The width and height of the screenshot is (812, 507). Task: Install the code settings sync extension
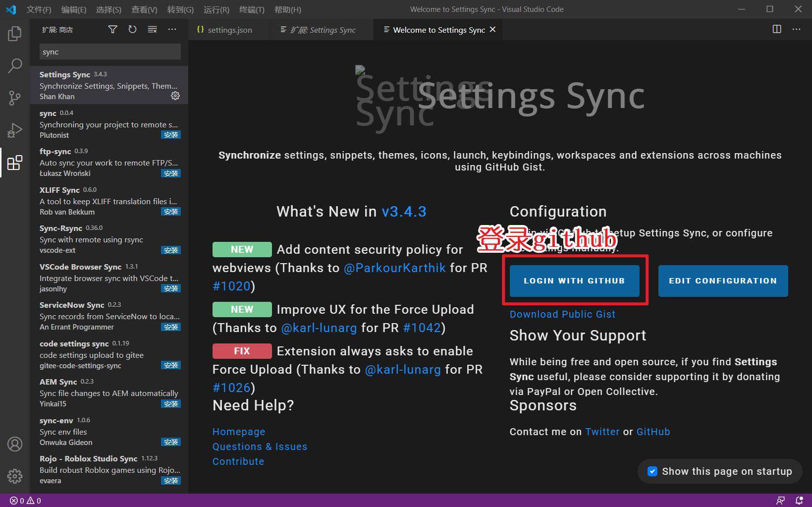tap(171, 365)
